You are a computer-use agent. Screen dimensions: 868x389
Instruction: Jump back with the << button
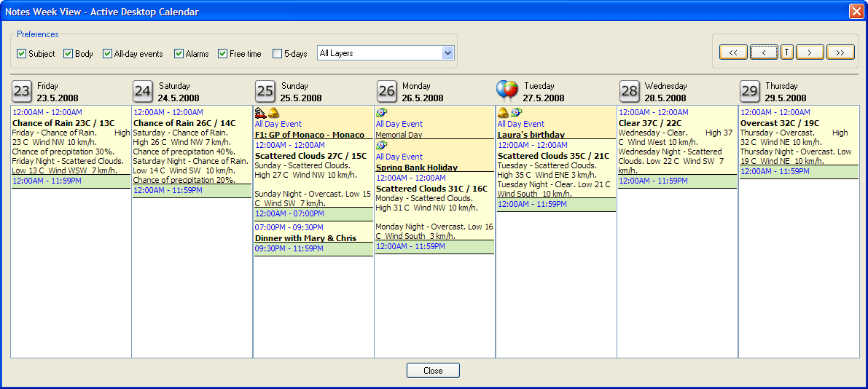point(733,52)
